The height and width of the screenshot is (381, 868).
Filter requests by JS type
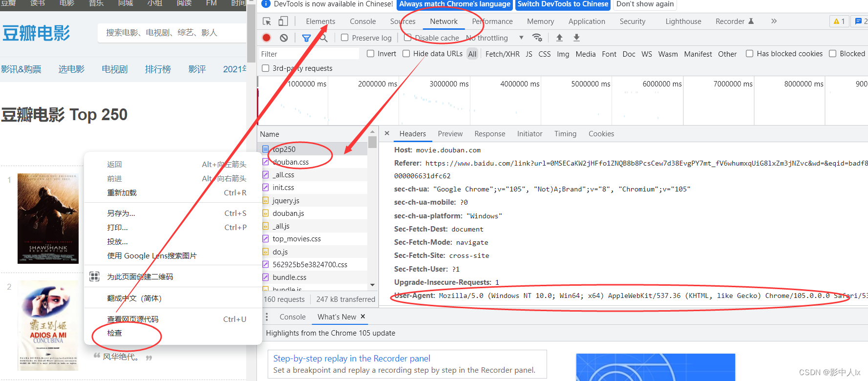[x=529, y=54]
